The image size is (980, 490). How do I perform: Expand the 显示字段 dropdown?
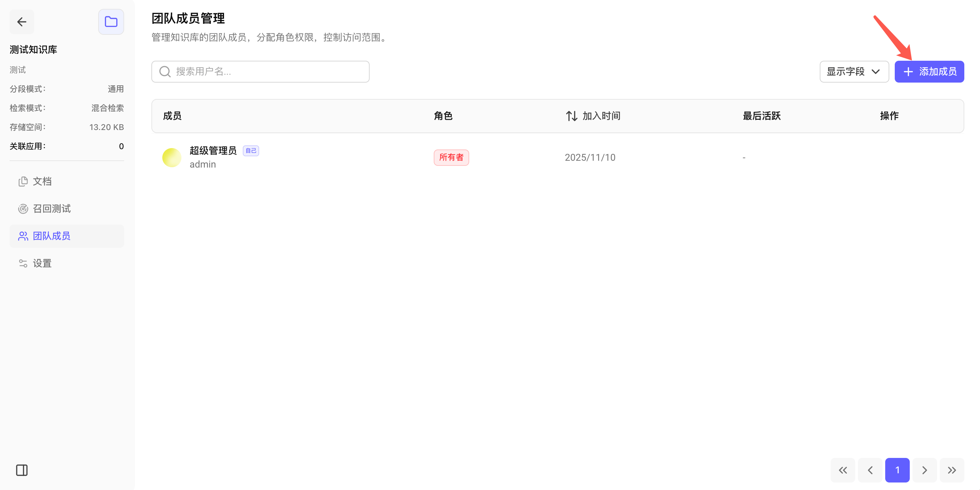(x=854, y=72)
